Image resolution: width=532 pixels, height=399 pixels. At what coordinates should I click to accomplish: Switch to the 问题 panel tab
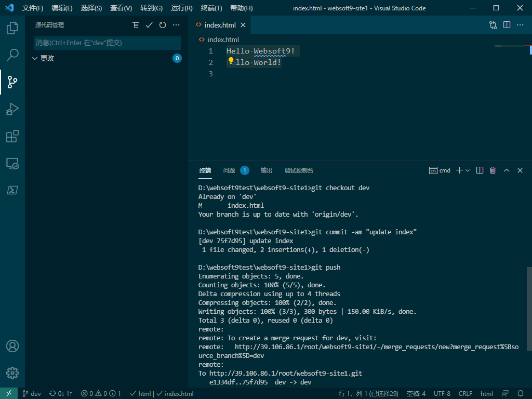tap(229, 170)
